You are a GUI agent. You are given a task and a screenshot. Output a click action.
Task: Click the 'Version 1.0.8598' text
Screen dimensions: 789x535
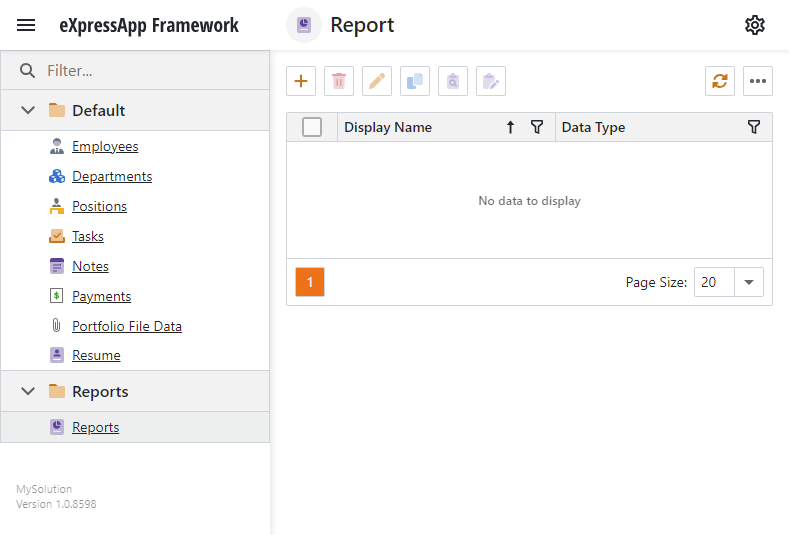[56, 504]
